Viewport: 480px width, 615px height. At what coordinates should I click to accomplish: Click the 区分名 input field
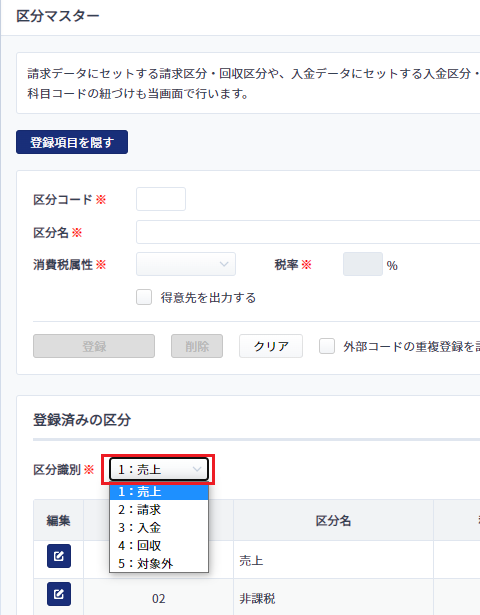click(x=308, y=232)
